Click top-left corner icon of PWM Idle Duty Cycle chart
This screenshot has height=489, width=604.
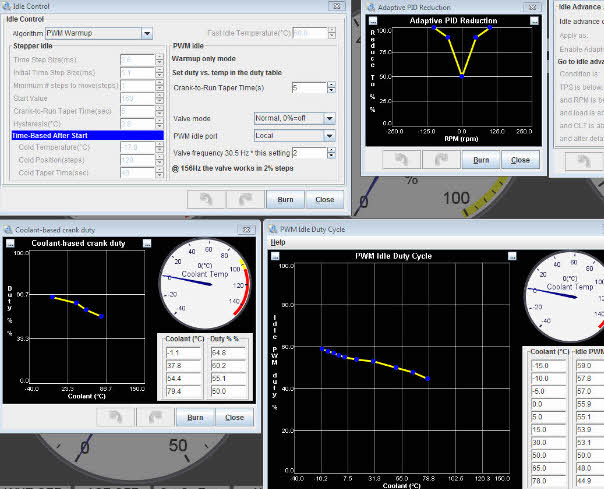276,257
